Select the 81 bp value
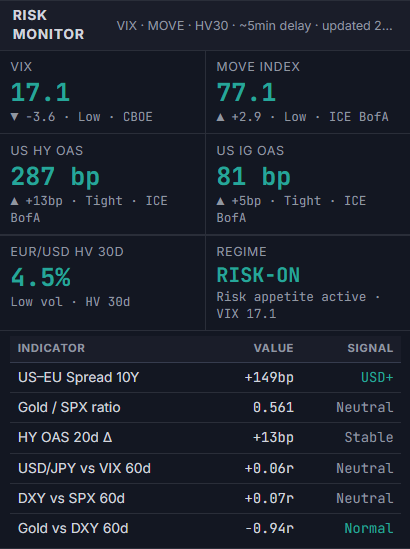 click(x=253, y=176)
